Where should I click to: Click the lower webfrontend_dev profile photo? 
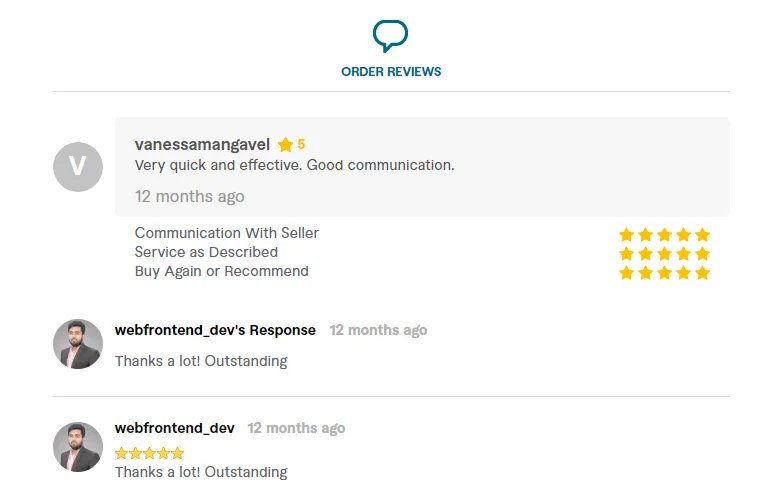[x=78, y=447]
